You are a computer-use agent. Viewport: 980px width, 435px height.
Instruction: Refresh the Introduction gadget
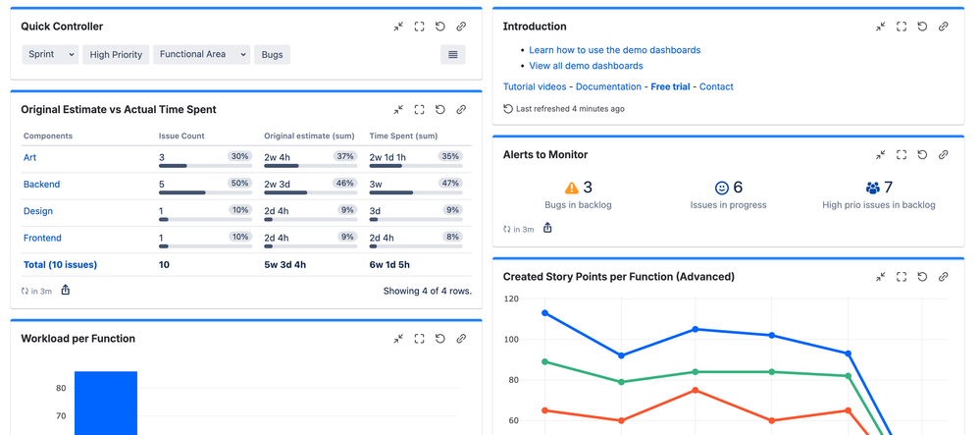[922, 27]
